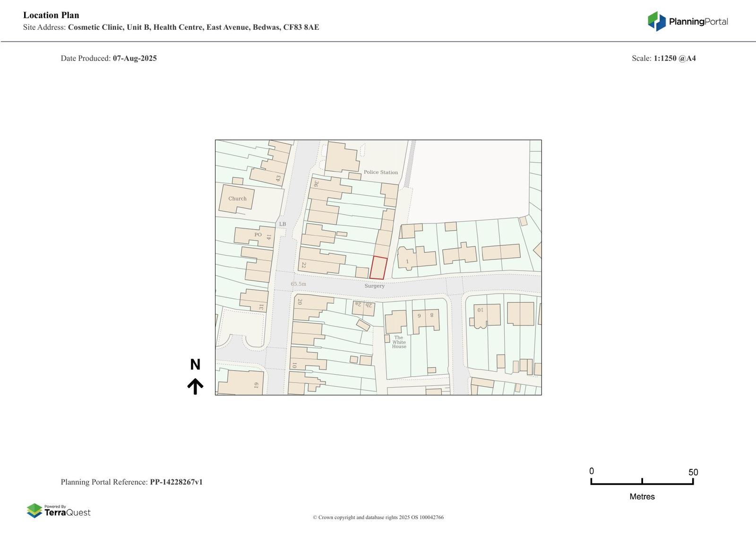
Task: Click the scale 1:1250 @A4 text
Action: pos(674,58)
